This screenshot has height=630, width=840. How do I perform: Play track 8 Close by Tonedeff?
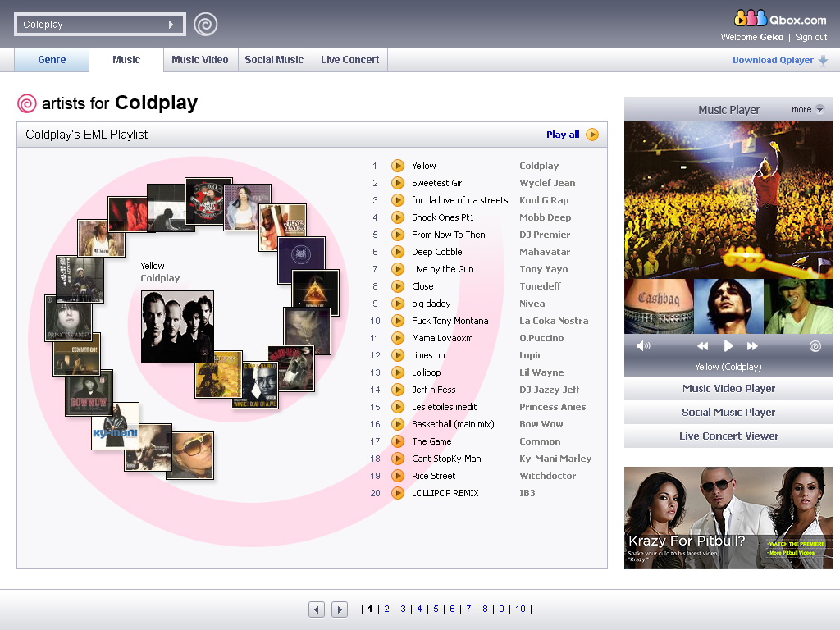(x=398, y=286)
